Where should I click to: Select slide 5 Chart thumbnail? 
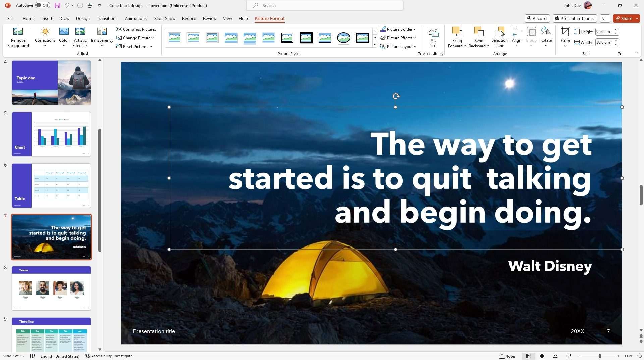pos(51,134)
